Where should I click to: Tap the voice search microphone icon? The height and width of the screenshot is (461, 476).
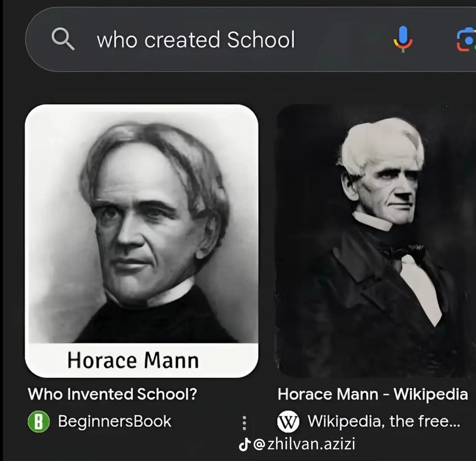tap(403, 39)
